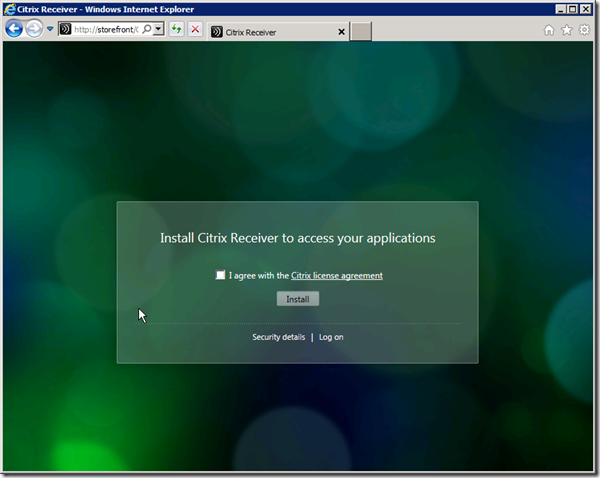Viewport: 600px width, 478px height.
Task: Close the Citrix Receiver tab
Action: click(341, 32)
